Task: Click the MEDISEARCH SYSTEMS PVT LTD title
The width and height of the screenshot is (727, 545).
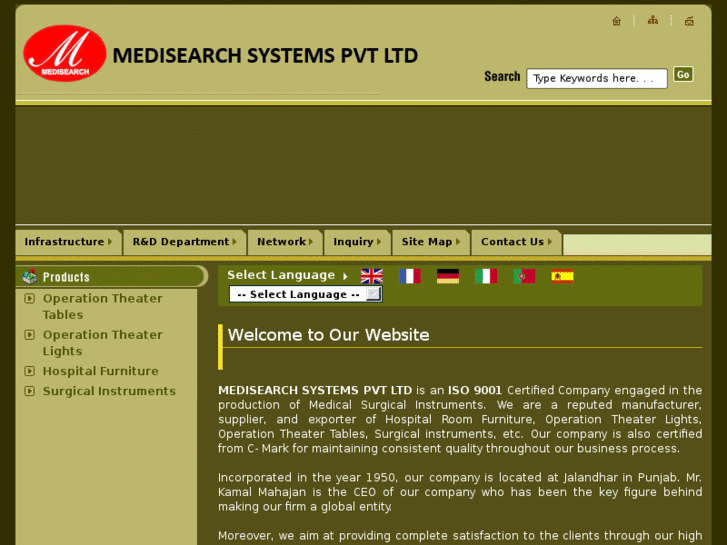Action: 265,56
